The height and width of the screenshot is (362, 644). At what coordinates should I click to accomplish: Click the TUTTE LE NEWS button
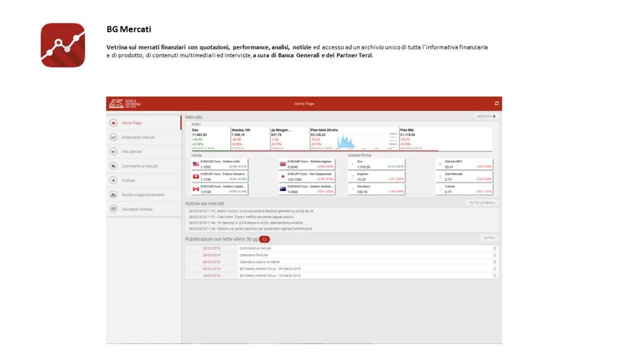tap(482, 203)
